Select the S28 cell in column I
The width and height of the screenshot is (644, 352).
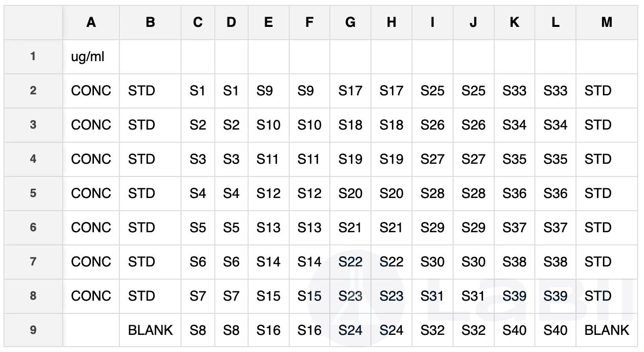tap(432, 194)
